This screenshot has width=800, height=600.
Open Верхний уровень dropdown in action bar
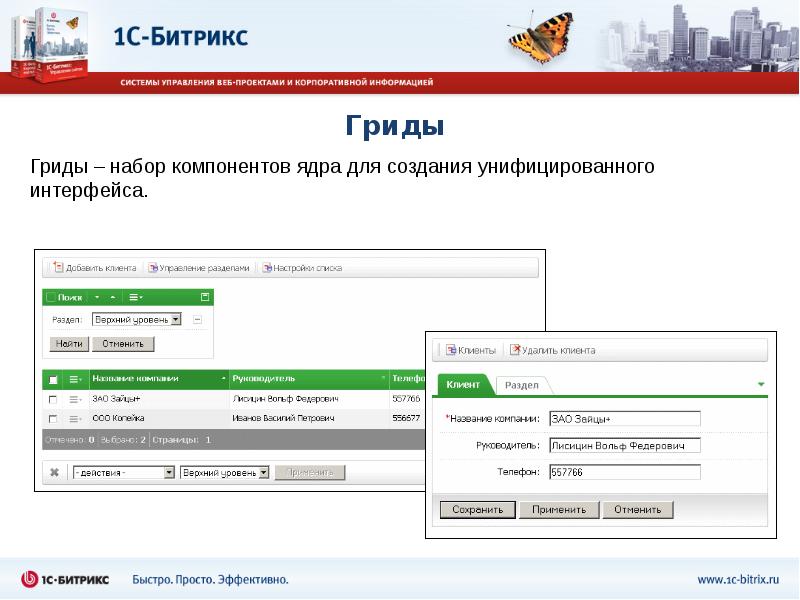pyautogui.click(x=224, y=473)
